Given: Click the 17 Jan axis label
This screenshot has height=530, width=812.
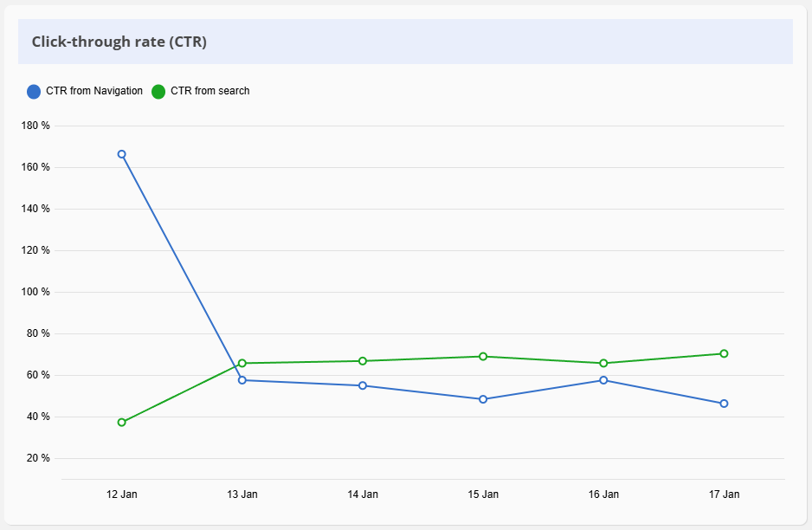Looking at the screenshot, I should coord(724,494).
